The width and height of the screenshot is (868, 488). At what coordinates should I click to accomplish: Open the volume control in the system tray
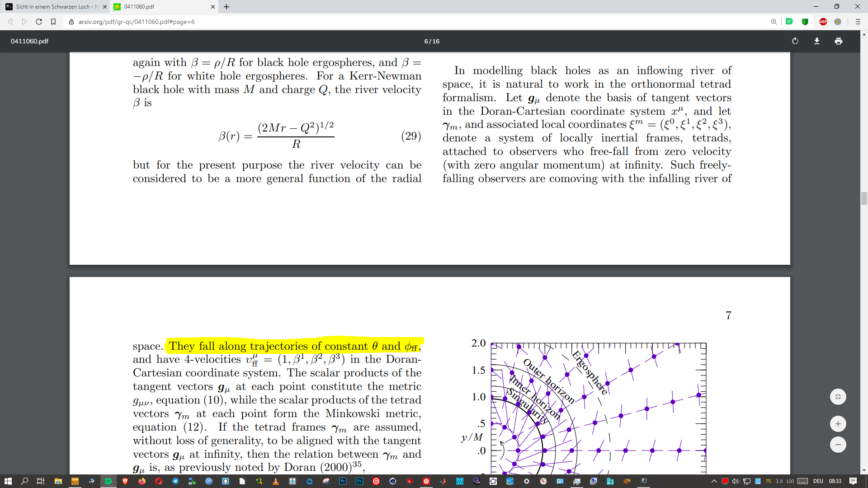coord(736,481)
